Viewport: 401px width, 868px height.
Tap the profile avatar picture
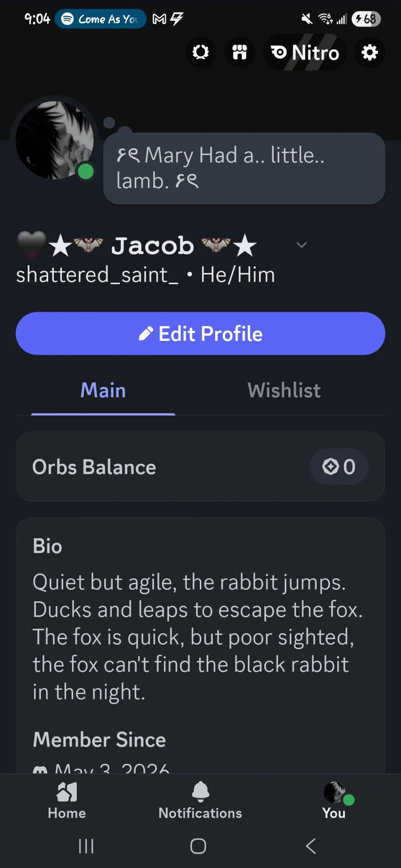[x=54, y=140]
